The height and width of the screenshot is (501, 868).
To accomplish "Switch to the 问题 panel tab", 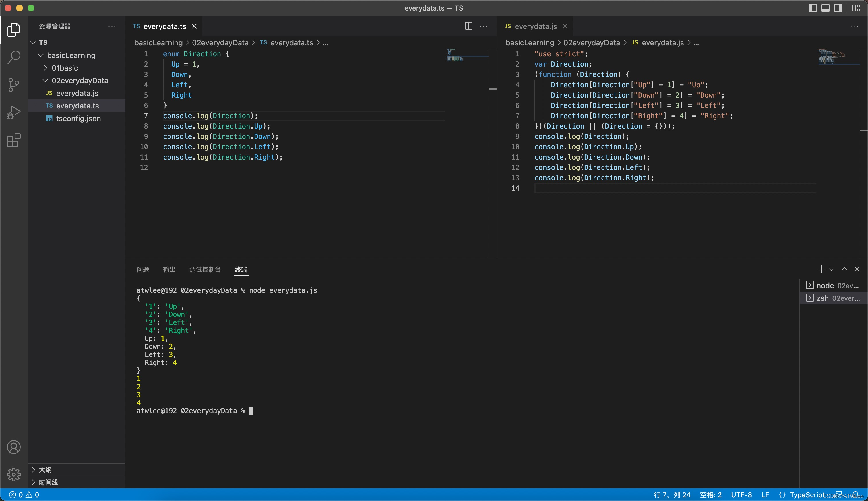I will [143, 269].
